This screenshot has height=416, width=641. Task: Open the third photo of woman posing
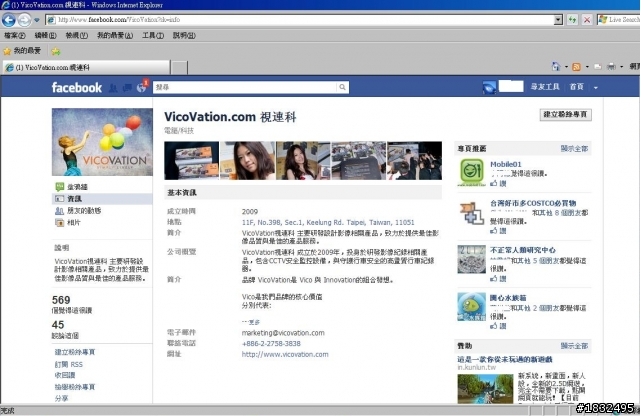click(x=303, y=161)
